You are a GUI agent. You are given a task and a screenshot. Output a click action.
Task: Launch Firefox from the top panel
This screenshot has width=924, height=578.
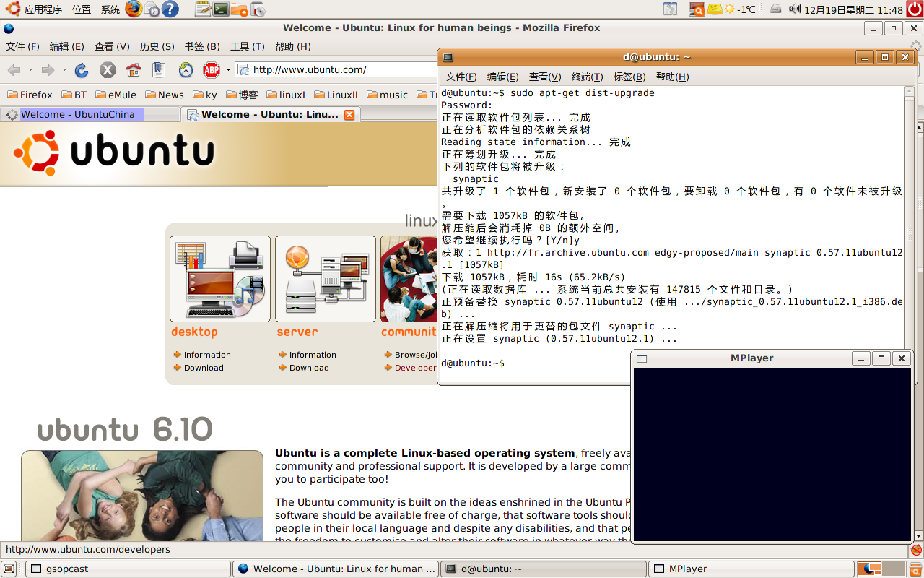[134, 9]
